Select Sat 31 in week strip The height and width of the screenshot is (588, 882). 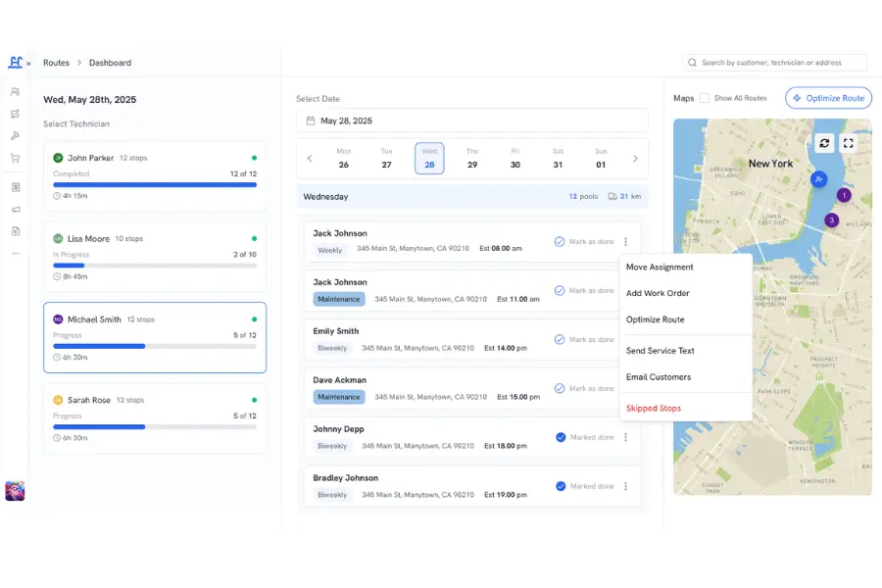tap(558, 159)
